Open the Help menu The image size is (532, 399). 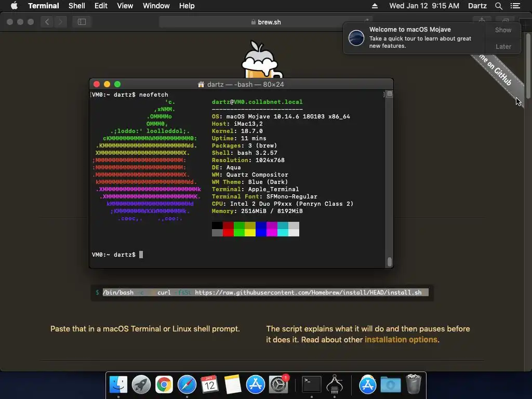[187, 6]
